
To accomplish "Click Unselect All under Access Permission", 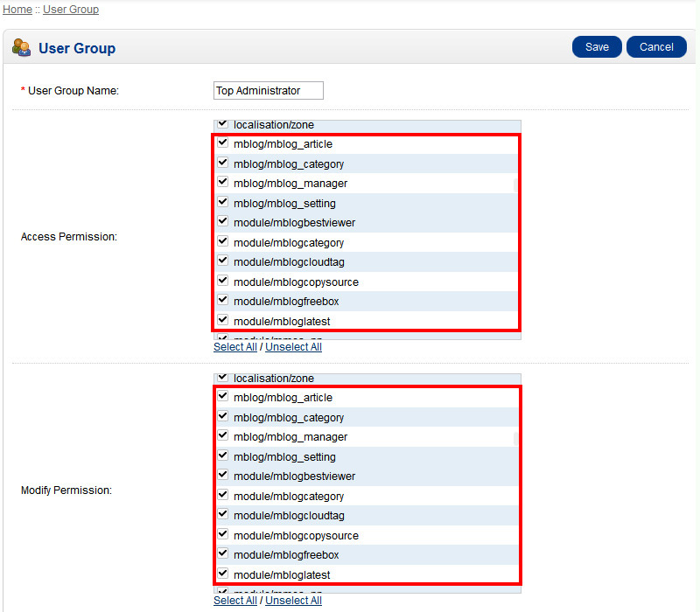I will (293, 347).
